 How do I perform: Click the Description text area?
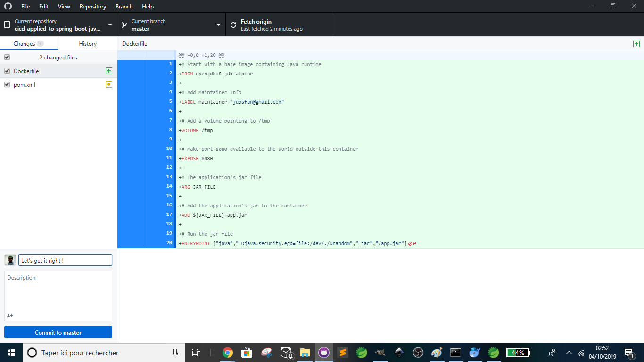click(x=58, y=292)
